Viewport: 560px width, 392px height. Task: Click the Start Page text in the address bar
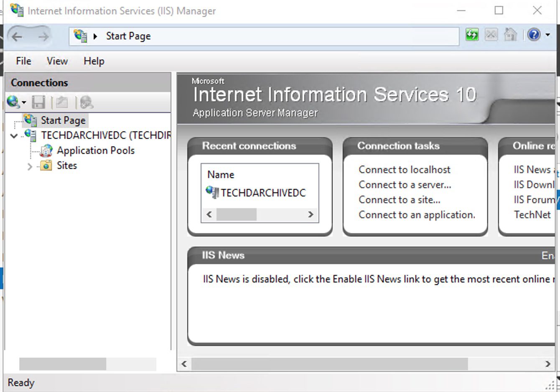point(128,36)
